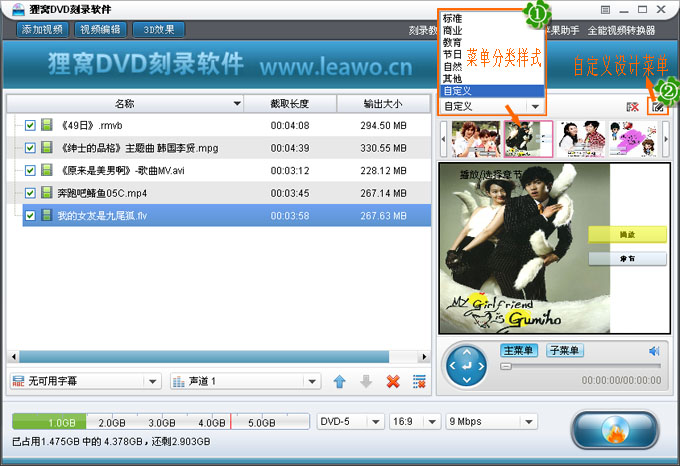680x466 pixels.
Task: Click the gray chapter button in preview
Action: point(627,259)
